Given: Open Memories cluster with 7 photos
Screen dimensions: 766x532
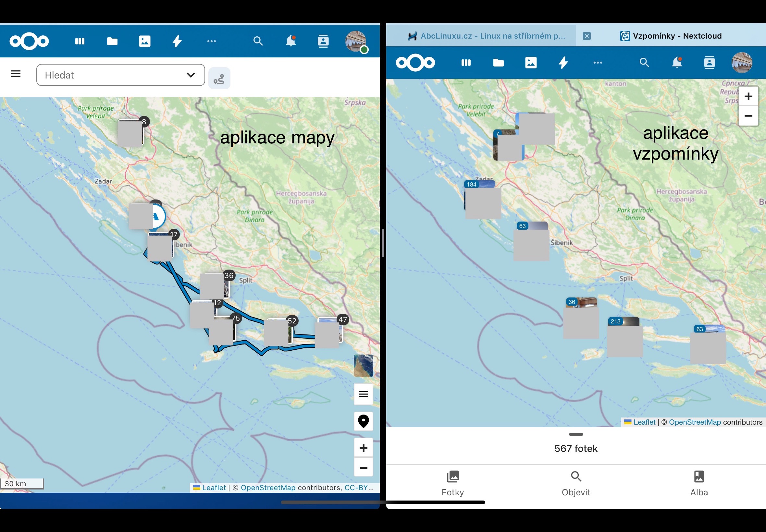Looking at the screenshot, I should pyautogui.click(x=508, y=145).
